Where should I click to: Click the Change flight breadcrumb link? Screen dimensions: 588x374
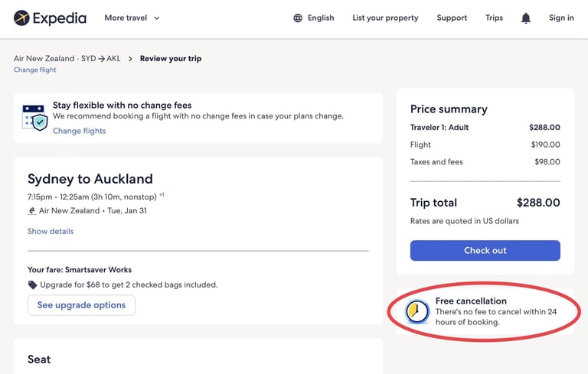35,70
